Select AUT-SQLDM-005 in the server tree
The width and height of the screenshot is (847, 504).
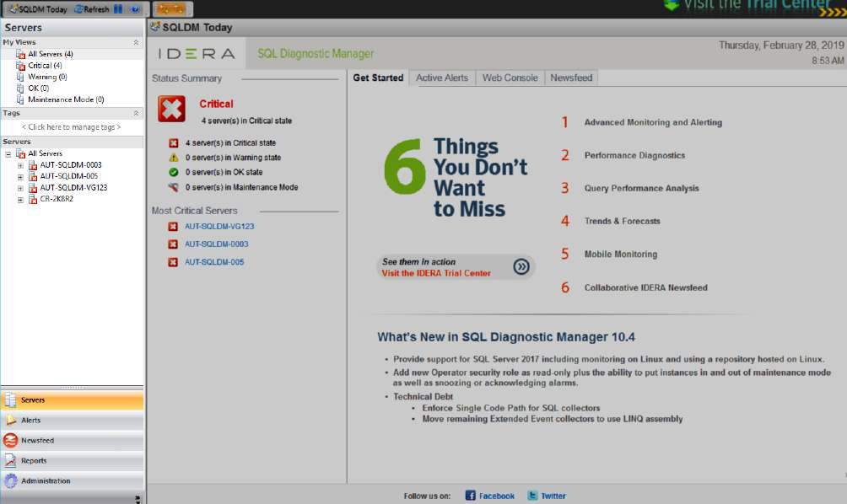(68, 176)
